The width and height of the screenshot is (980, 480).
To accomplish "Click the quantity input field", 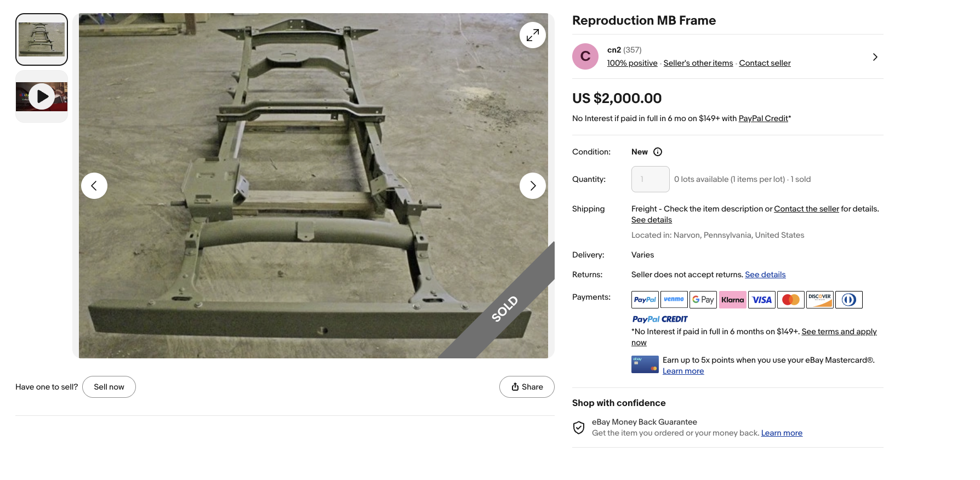I will tap(650, 179).
